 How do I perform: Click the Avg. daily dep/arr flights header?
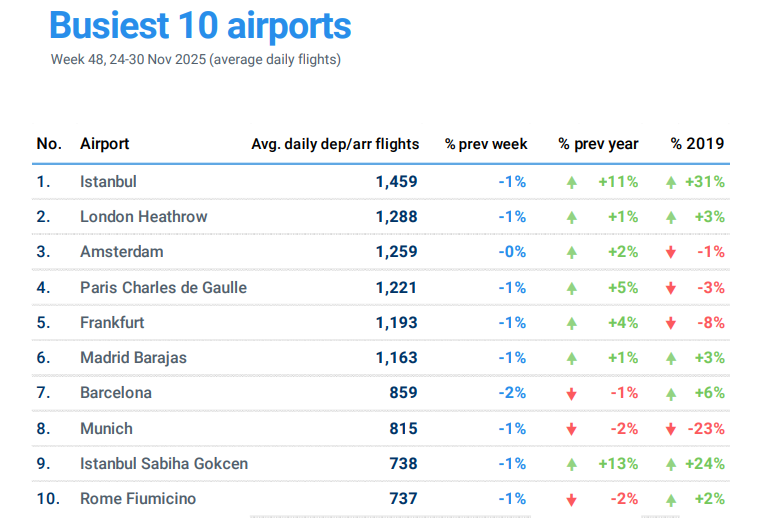pos(335,144)
